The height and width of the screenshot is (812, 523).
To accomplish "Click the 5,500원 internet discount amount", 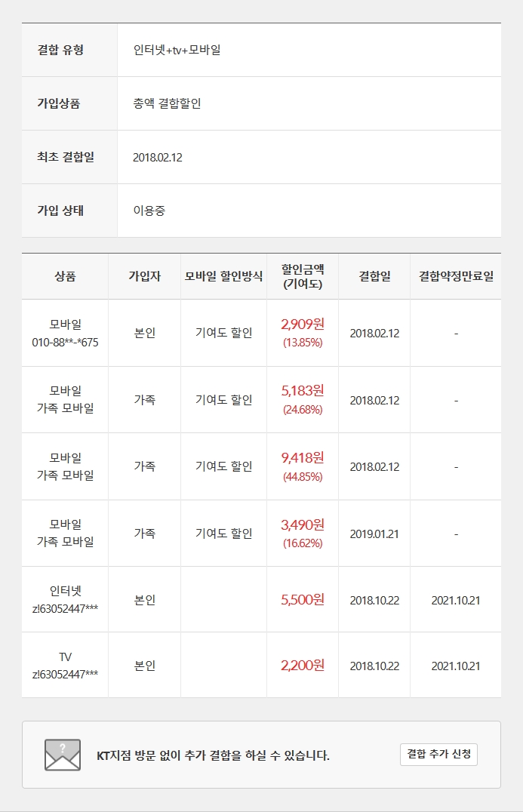I will [x=302, y=600].
